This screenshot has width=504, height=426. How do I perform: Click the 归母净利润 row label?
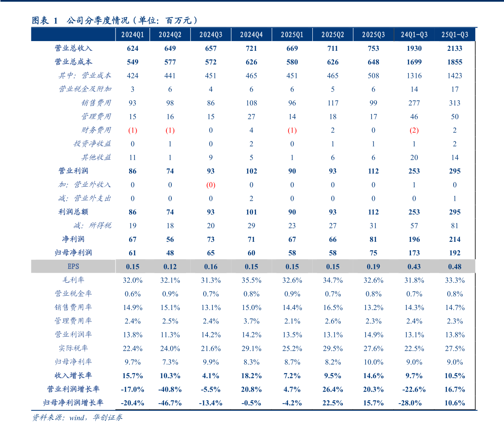point(73,253)
